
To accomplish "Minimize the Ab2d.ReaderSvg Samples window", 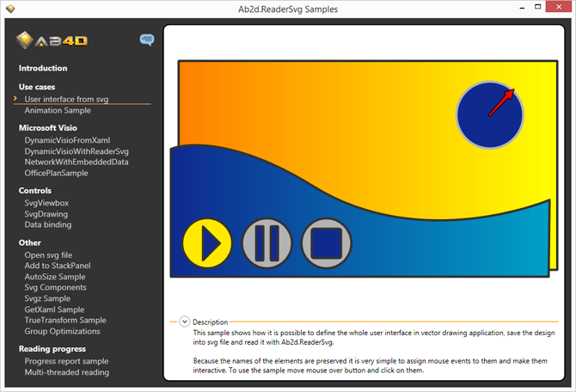I will pos(523,7).
